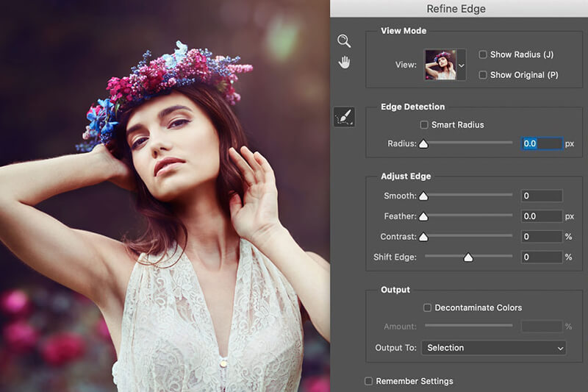Enable Show Original (P) checkbox

483,75
